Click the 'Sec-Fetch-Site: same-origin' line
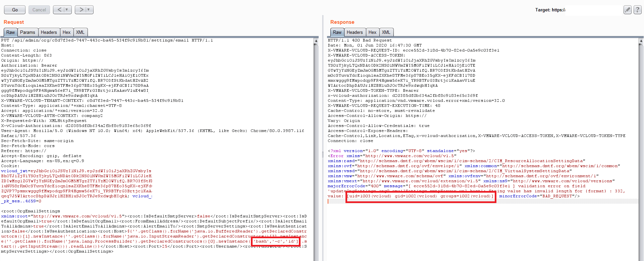Image resolution: width=644 pixels, height=261 pixels. 37,141
